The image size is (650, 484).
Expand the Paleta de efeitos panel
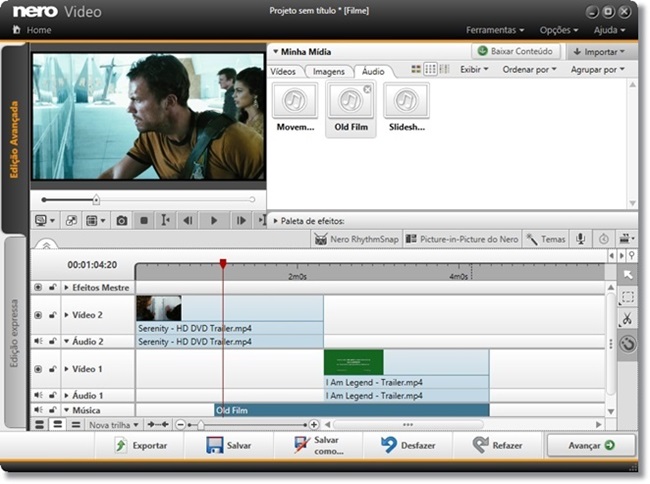tap(275, 221)
